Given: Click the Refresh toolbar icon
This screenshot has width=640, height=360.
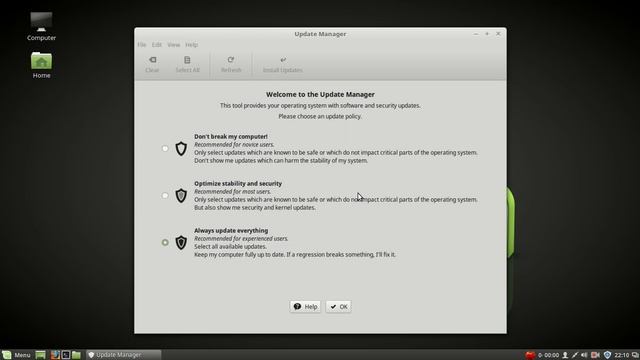Looking at the screenshot, I should pos(231,60).
